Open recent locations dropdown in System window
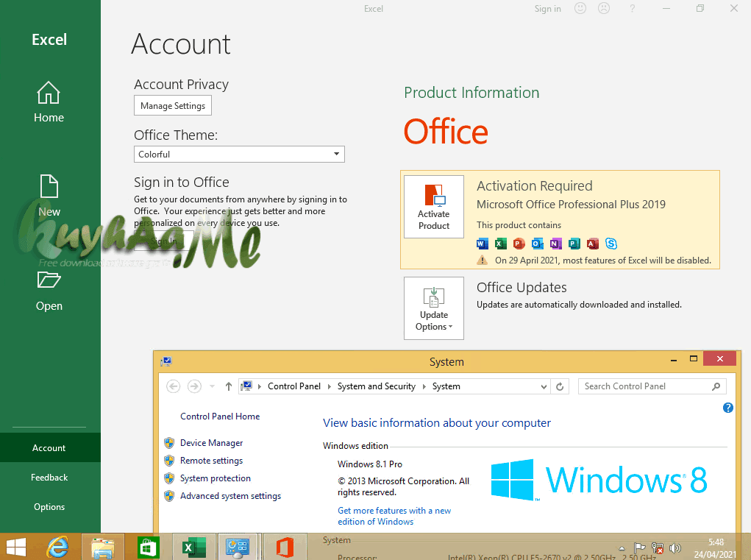 coord(212,386)
